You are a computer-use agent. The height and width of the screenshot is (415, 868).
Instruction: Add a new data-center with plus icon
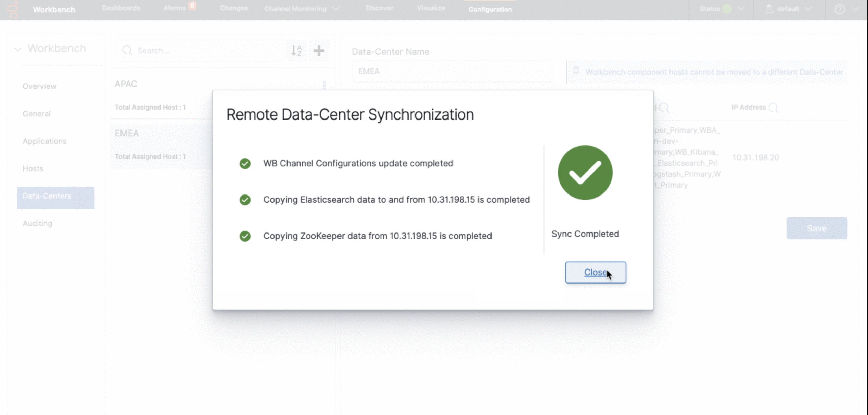tap(319, 51)
